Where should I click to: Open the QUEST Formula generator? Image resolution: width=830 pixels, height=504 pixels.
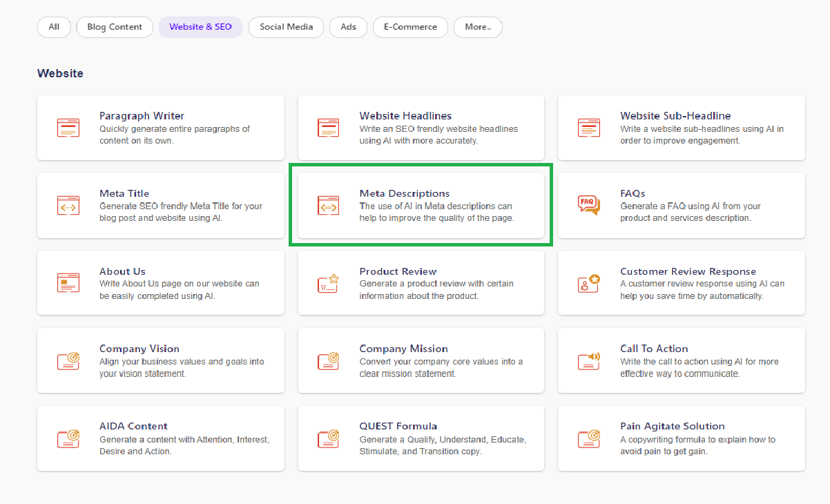(421, 438)
